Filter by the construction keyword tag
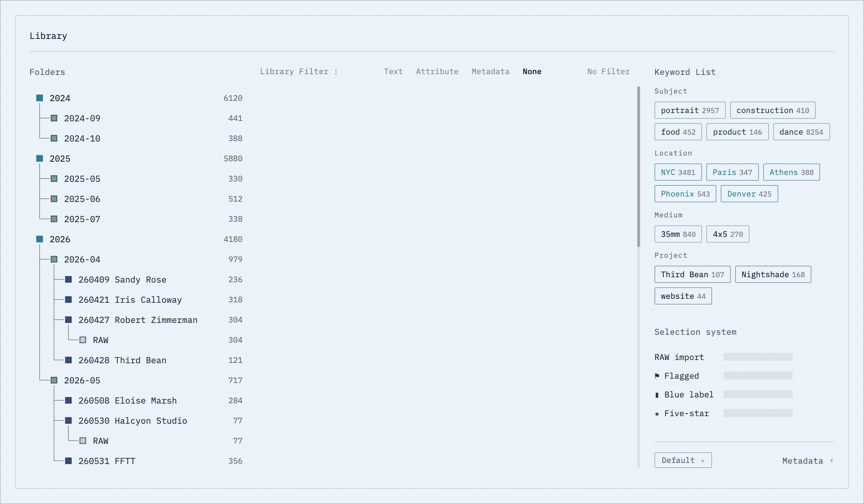Image resolution: width=864 pixels, height=504 pixels. pos(773,110)
